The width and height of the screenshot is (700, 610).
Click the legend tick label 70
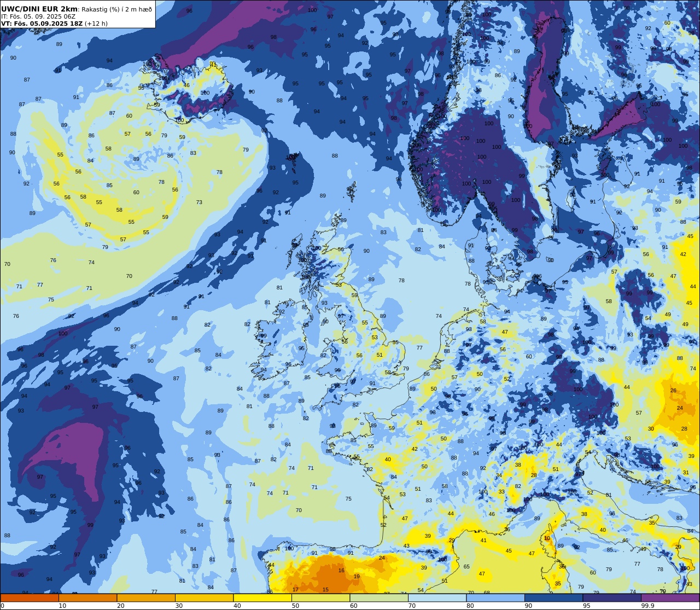coord(412,606)
